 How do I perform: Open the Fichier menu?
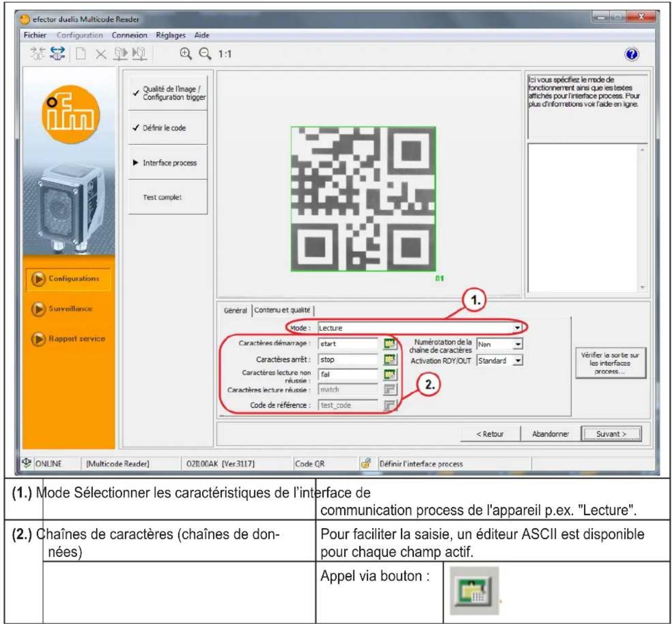[35, 35]
